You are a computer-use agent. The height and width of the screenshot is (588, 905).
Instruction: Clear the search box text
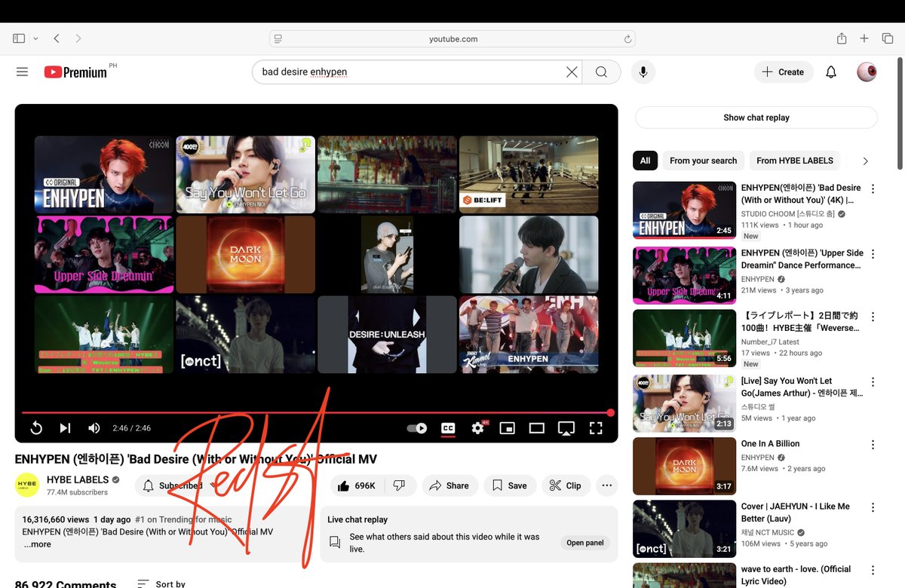coord(572,72)
